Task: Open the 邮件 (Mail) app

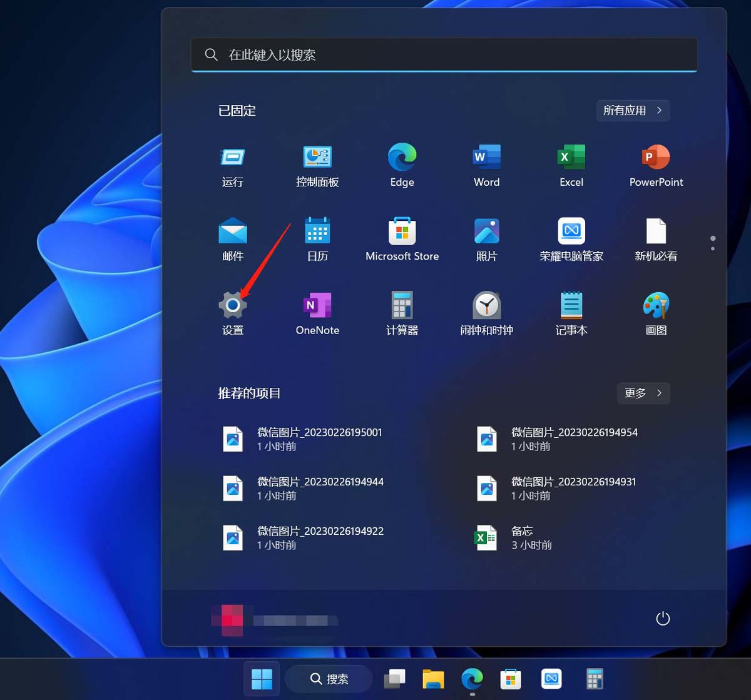Action: click(232, 235)
